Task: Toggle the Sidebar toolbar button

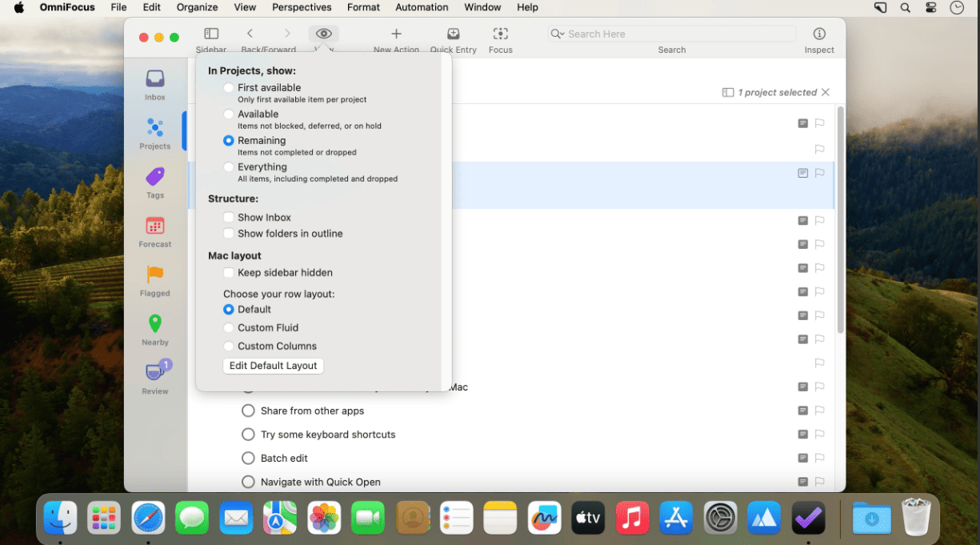Action: 211,34
